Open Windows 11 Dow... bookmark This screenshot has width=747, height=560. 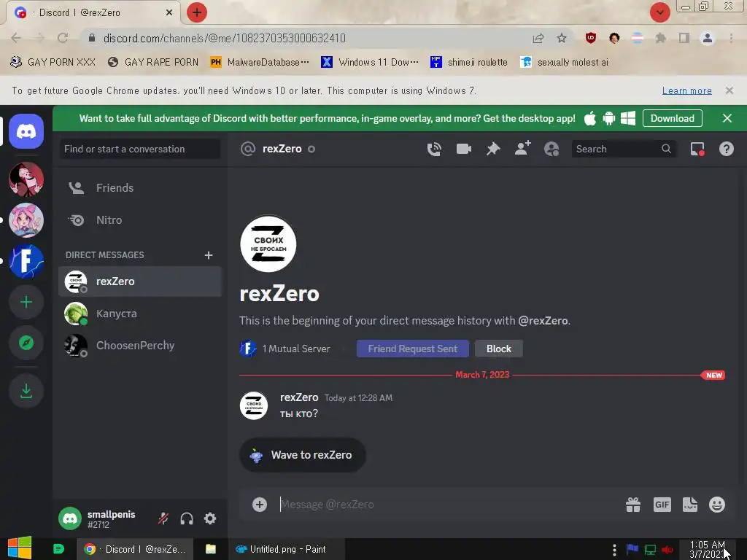point(370,62)
